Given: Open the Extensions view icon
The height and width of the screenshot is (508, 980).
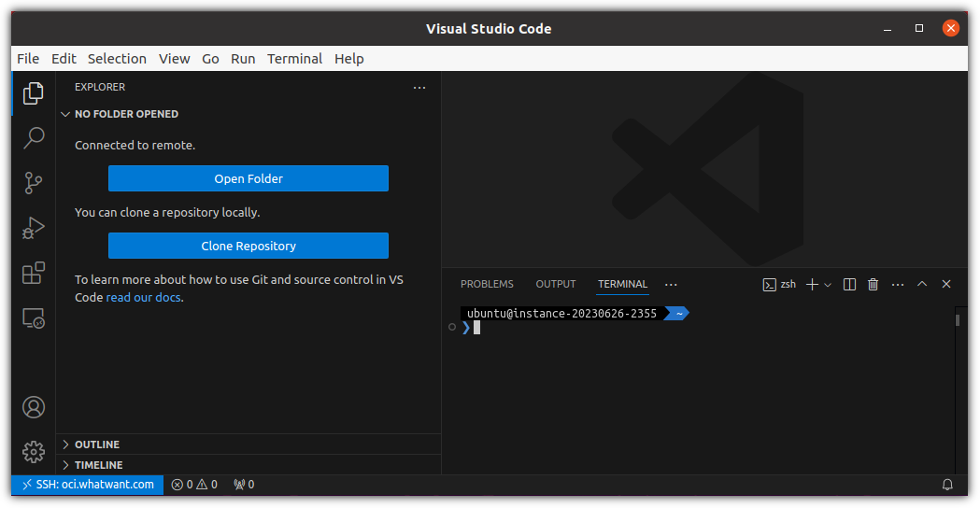Looking at the screenshot, I should pos(33,273).
